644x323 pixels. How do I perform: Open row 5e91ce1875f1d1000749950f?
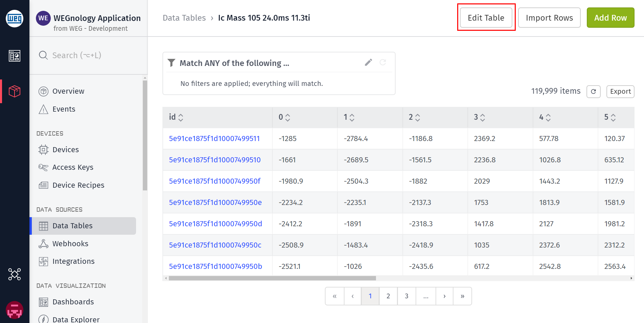(215, 181)
